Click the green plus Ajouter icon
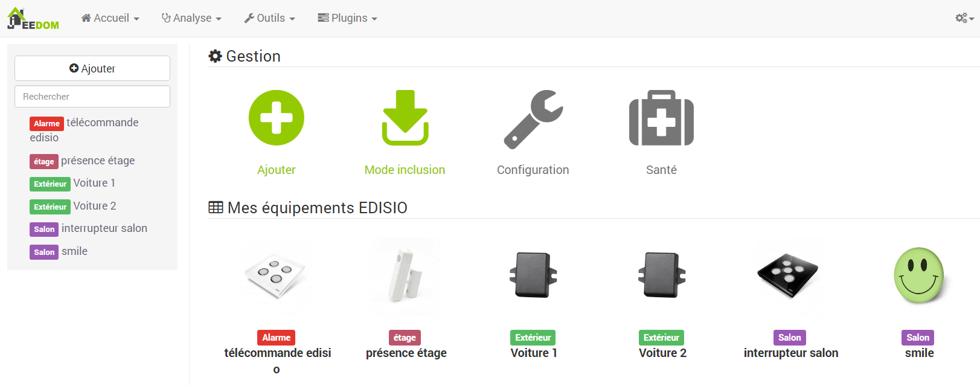Image resolution: width=980 pixels, height=386 pixels. point(277,118)
